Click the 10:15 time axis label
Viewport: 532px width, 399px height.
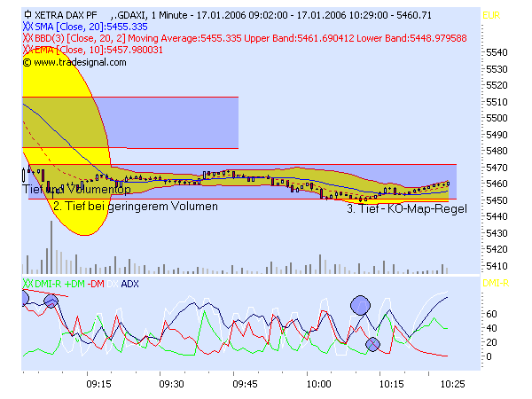tap(392, 384)
